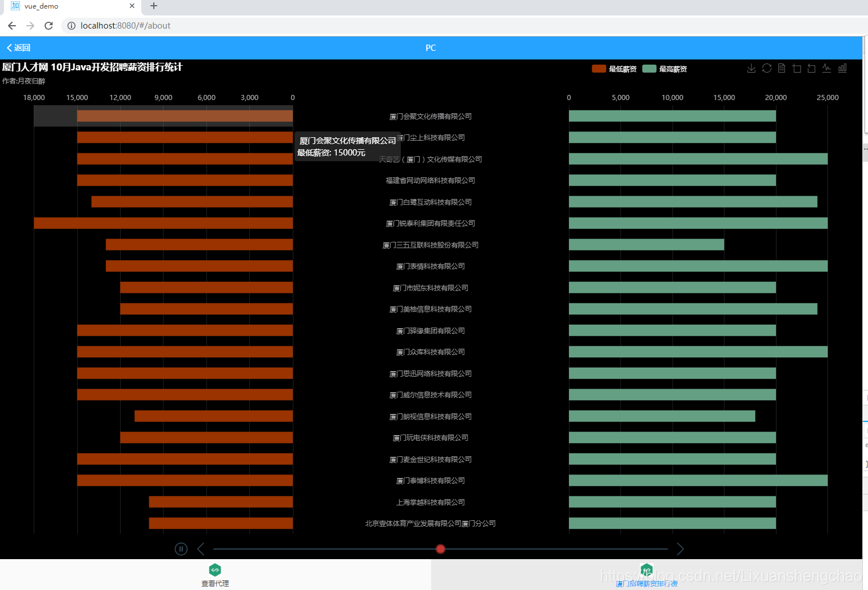Close the vue_demo browser tab
The height and width of the screenshot is (590, 868).
click(132, 6)
